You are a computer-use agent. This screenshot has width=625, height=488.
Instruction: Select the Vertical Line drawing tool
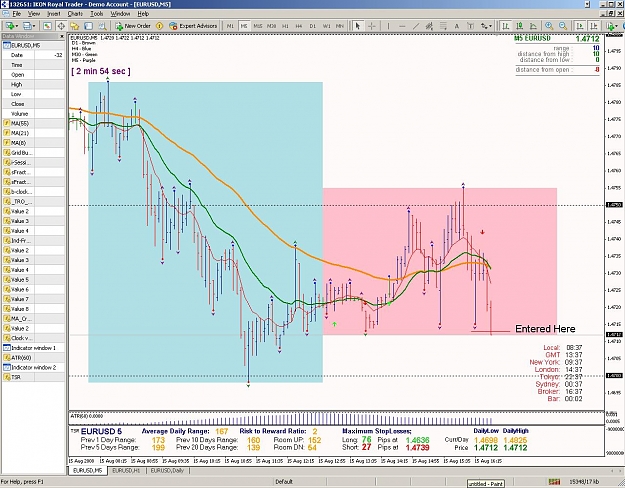pyautogui.click(x=388, y=26)
